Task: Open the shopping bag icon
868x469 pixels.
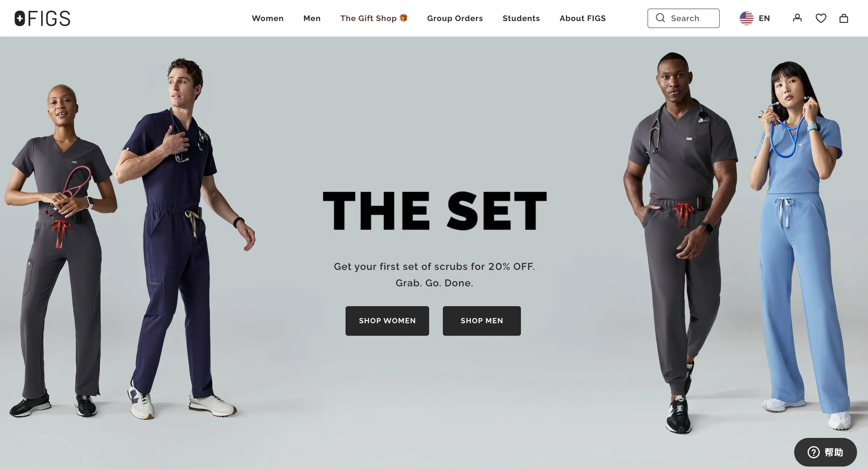Action: click(x=844, y=18)
